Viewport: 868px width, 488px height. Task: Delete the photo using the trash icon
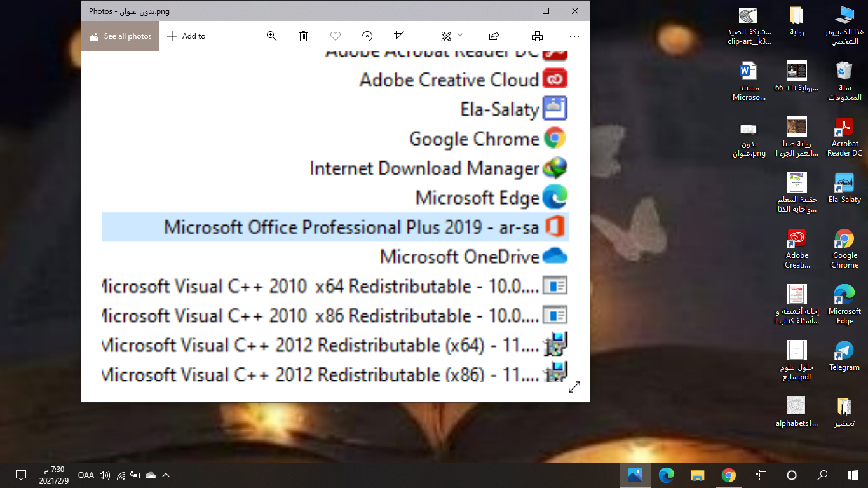[304, 36]
